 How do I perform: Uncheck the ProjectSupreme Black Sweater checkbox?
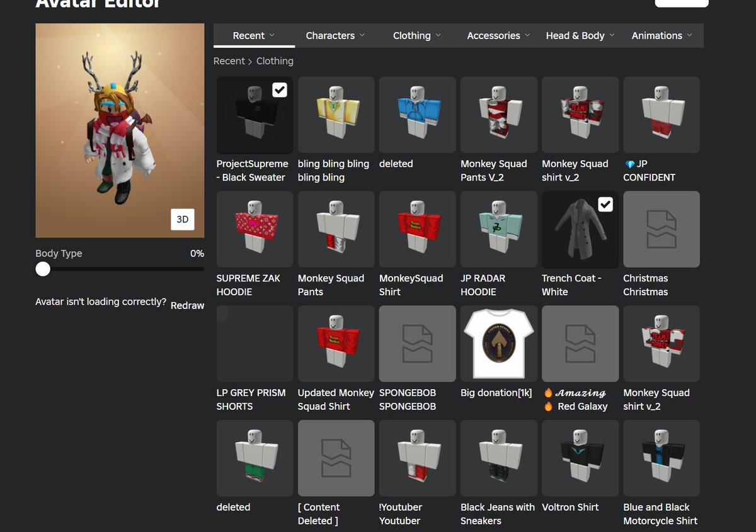pos(280,90)
